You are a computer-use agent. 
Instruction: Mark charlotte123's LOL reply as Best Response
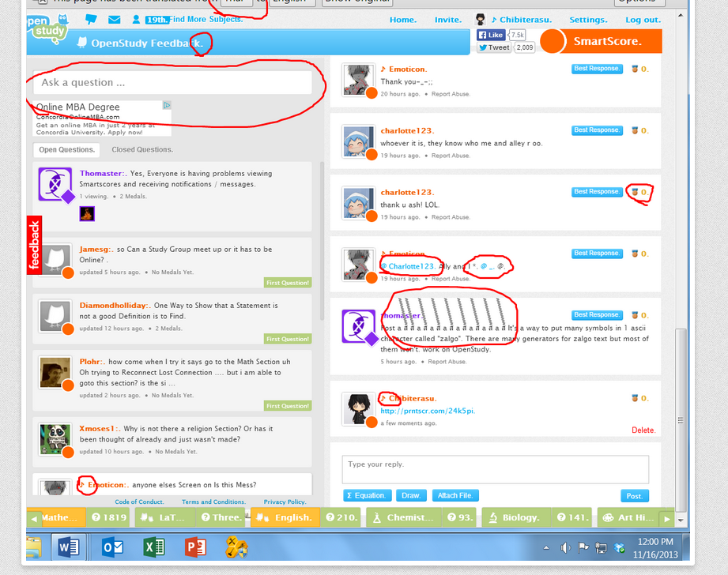point(597,192)
